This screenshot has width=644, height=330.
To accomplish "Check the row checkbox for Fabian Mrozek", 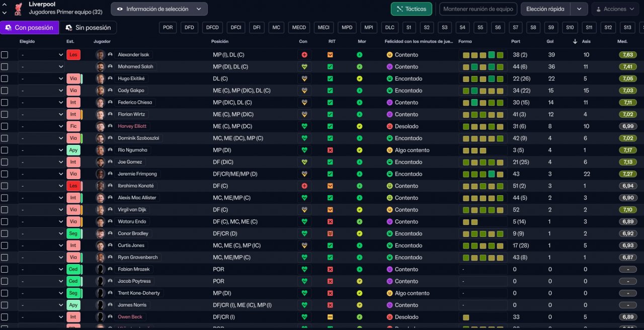I will [5, 270].
